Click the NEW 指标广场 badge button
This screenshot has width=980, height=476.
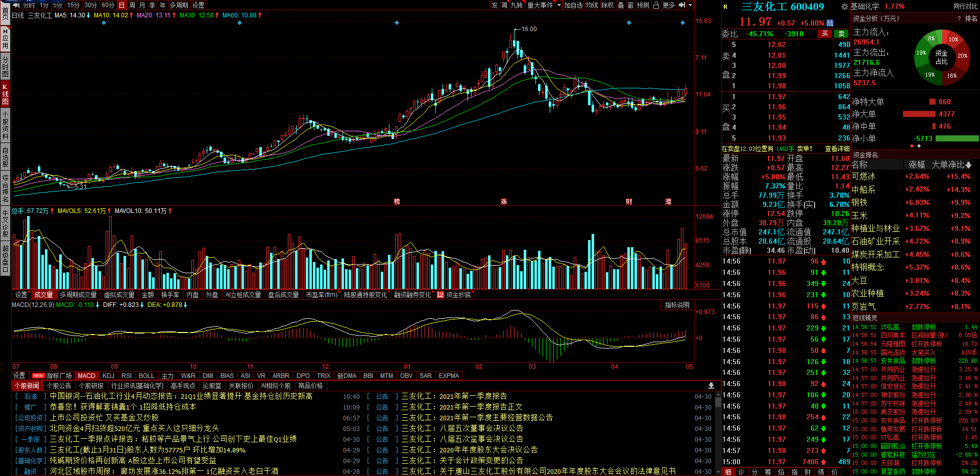[x=52, y=375]
